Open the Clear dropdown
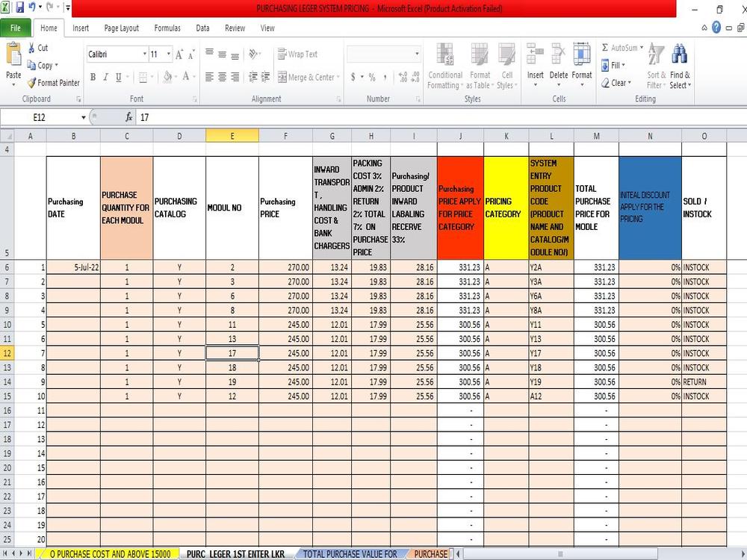The height and width of the screenshot is (560, 747). (x=616, y=83)
